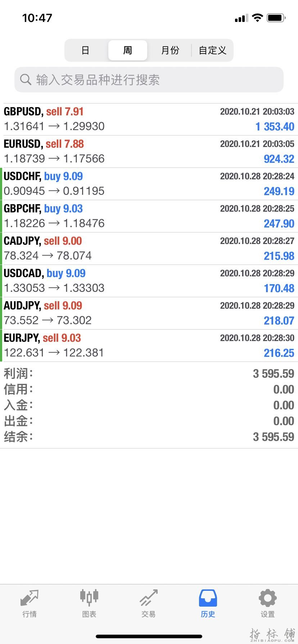Image resolution: width=298 pixels, height=644 pixels.
Task: Tap the 历史 history inbox icon
Action: coord(208,598)
